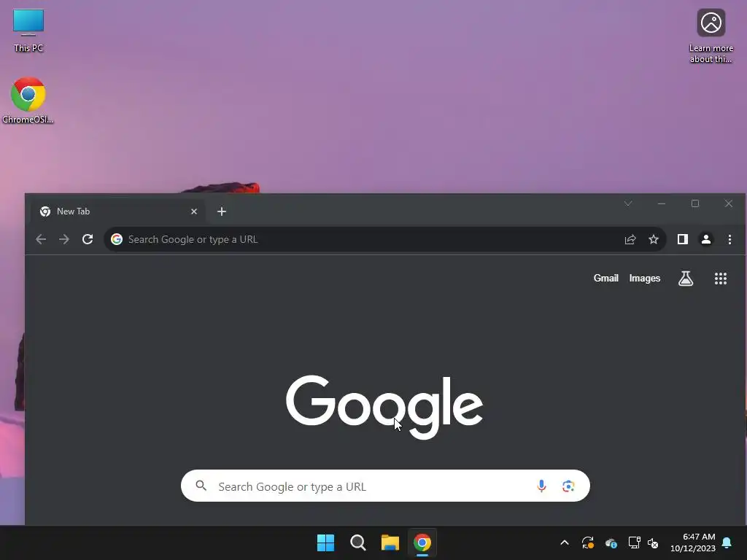This screenshot has height=560, width=747.
Task: Open the sync status tray icon
Action: pyautogui.click(x=588, y=542)
